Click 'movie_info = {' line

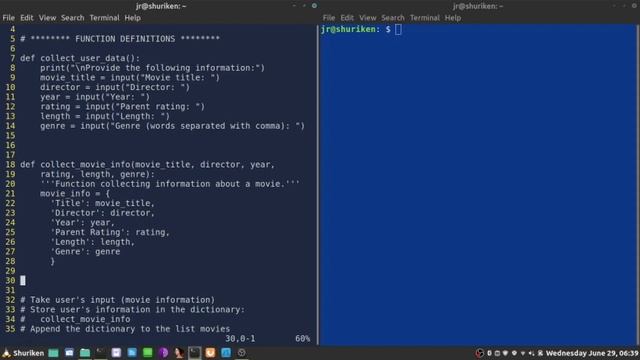(75, 194)
